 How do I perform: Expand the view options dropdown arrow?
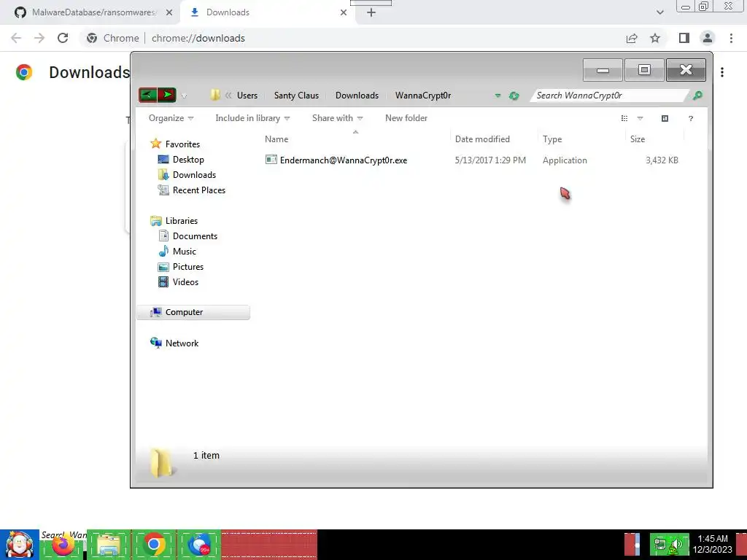pyautogui.click(x=640, y=118)
